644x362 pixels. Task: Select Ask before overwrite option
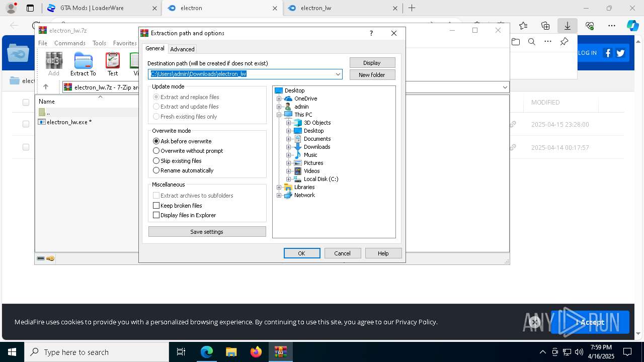point(182,141)
